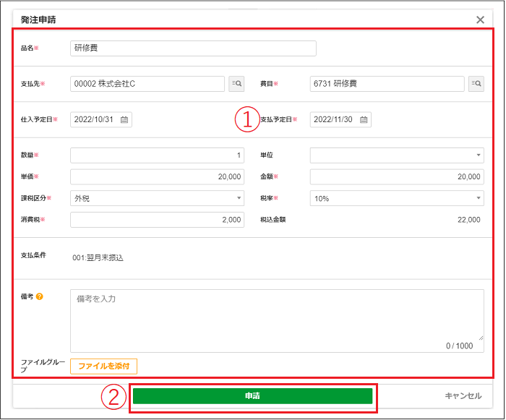The image size is (506, 420).
Task: Click the ファイルグループ label
Action: (43, 366)
